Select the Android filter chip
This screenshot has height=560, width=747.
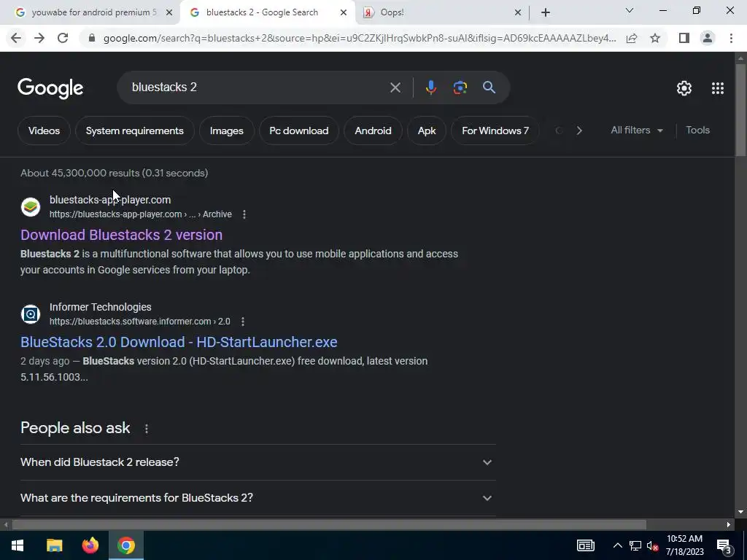tap(373, 131)
